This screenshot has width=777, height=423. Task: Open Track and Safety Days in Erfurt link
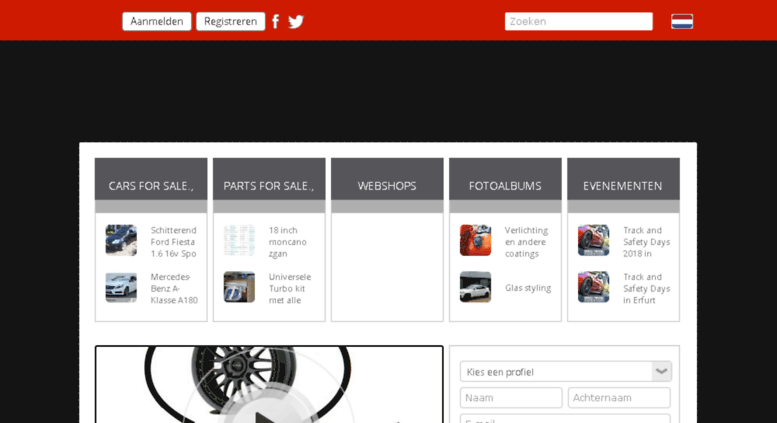click(646, 288)
